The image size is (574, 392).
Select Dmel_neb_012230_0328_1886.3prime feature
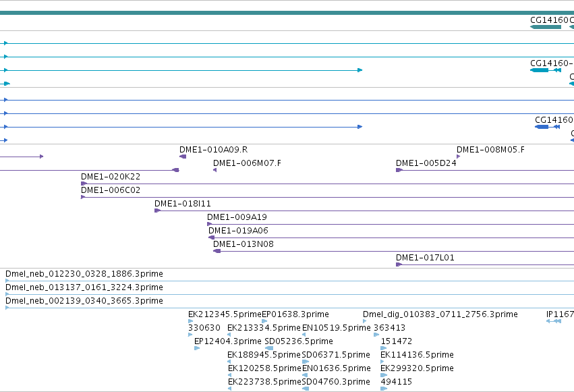point(84,274)
